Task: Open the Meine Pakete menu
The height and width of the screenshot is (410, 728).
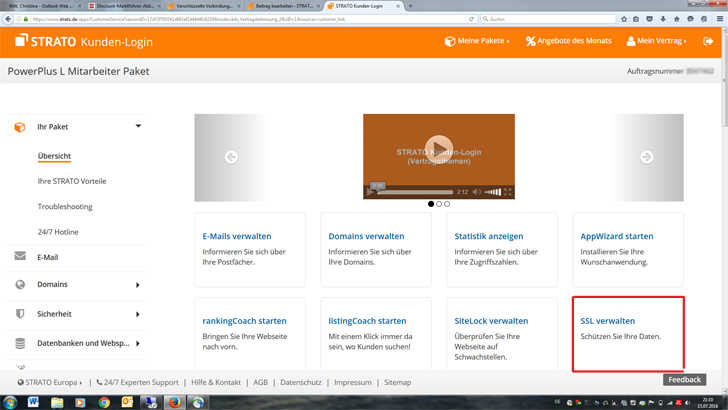Action: click(477, 41)
